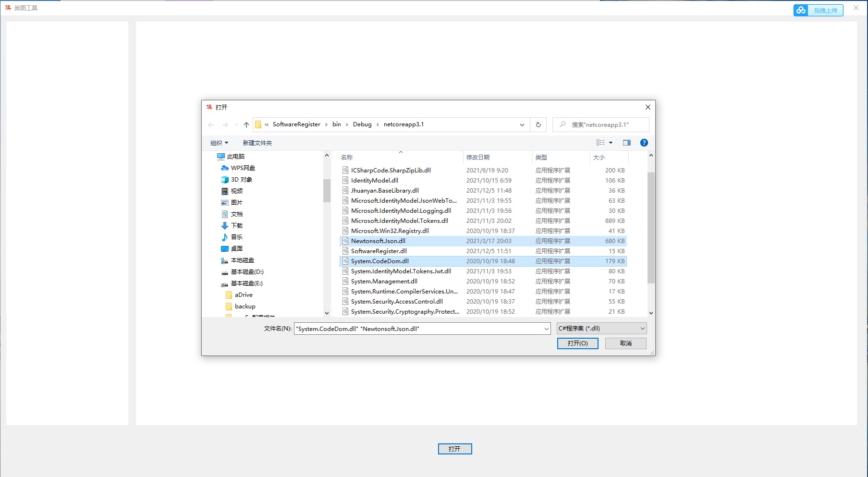Open 组织 dropdown menu
The image size is (868, 477).
click(219, 143)
